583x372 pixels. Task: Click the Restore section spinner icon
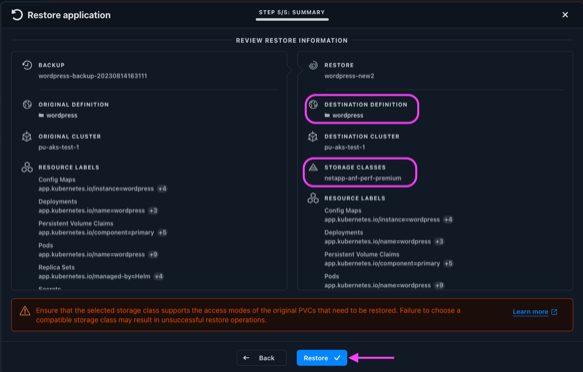tap(313, 65)
